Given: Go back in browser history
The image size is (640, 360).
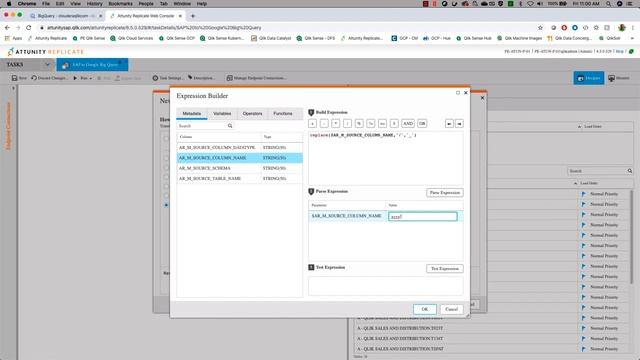Looking at the screenshot, I should coord(7,28).
